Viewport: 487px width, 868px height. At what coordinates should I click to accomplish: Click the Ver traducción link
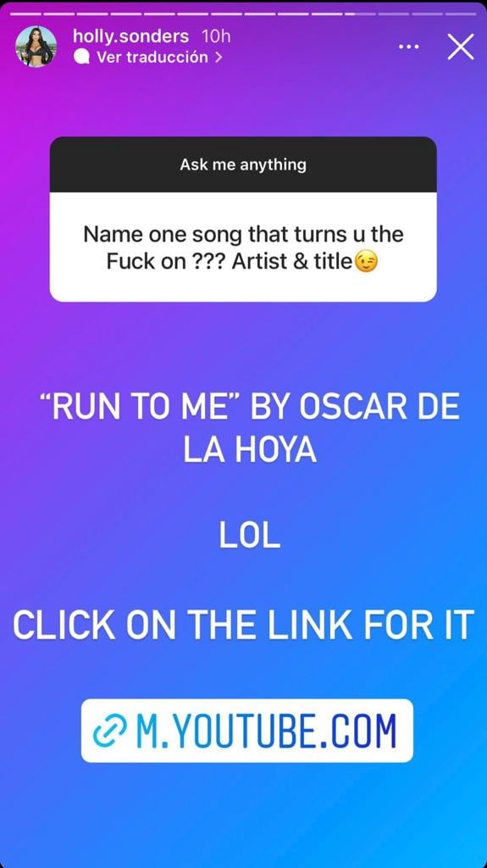point(152,57)
